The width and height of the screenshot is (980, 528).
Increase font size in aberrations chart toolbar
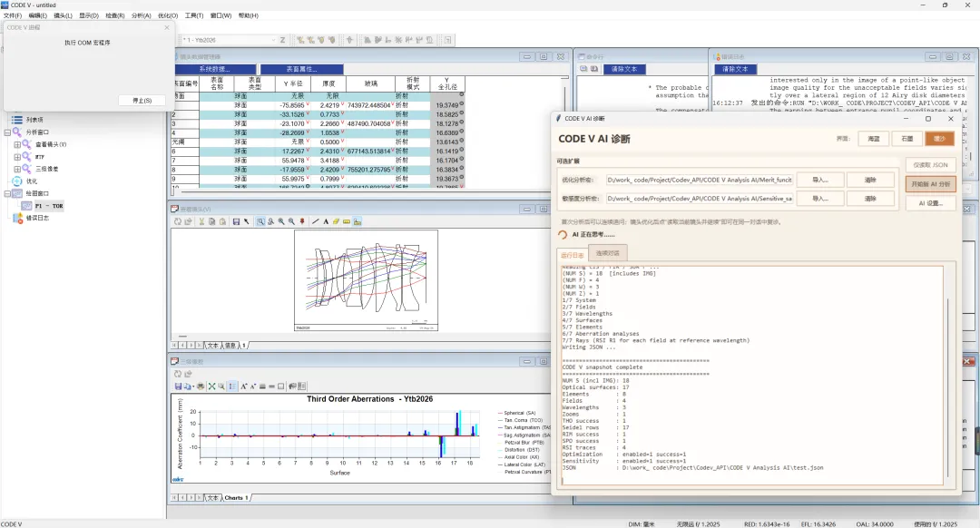(244, 386)
